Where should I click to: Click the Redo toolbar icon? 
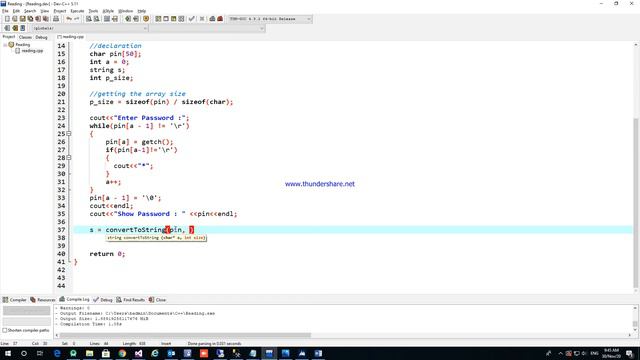[x=77, y=19]
